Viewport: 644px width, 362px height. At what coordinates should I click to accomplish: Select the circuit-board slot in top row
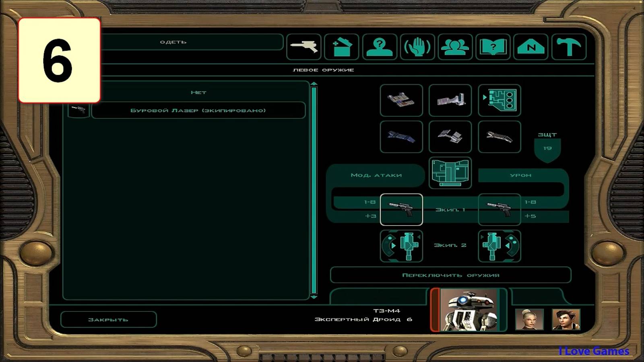[500, 100]
